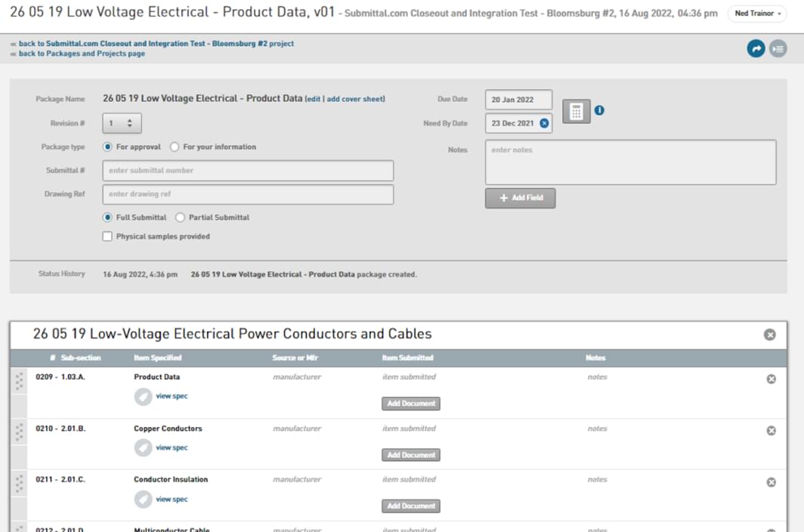Clear the Need By Date value

tap(544, 123)
